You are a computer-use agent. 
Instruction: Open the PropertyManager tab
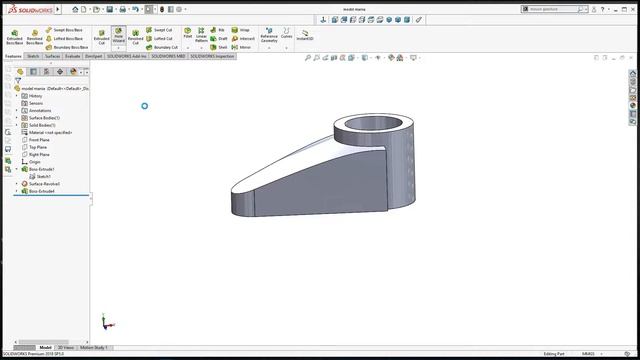tap(33, 71)
